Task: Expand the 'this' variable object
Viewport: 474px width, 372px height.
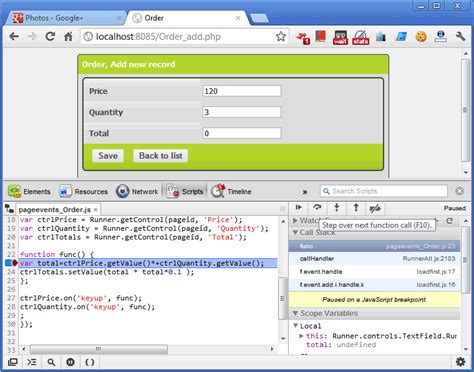Action: 301,336
